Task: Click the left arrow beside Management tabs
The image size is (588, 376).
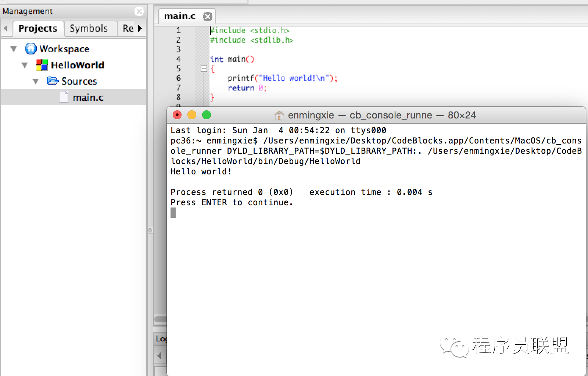Action: (x=6, y=28)
